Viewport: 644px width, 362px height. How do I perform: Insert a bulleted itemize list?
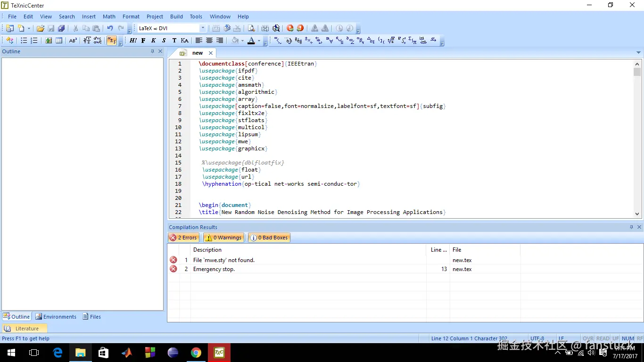tap(24, 41)
